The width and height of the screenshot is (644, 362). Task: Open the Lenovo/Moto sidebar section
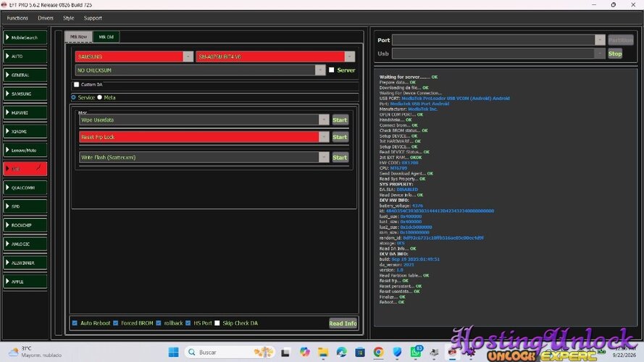[x=25, y=150]
